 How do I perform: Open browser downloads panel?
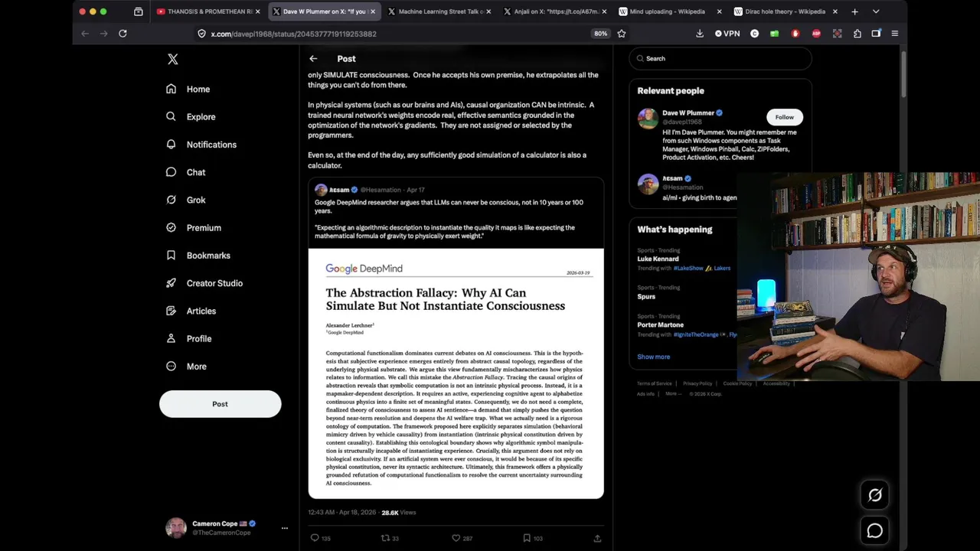point(699,34)
